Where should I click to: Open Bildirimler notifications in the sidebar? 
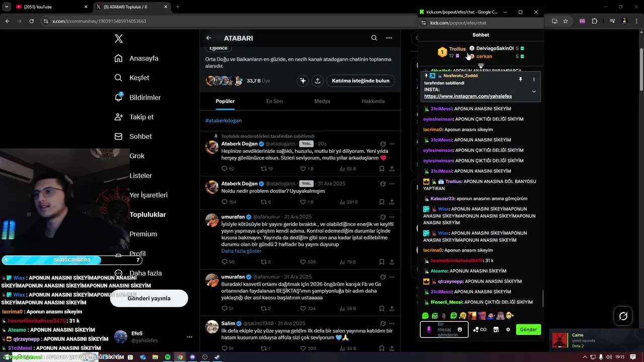coord(137,98)
